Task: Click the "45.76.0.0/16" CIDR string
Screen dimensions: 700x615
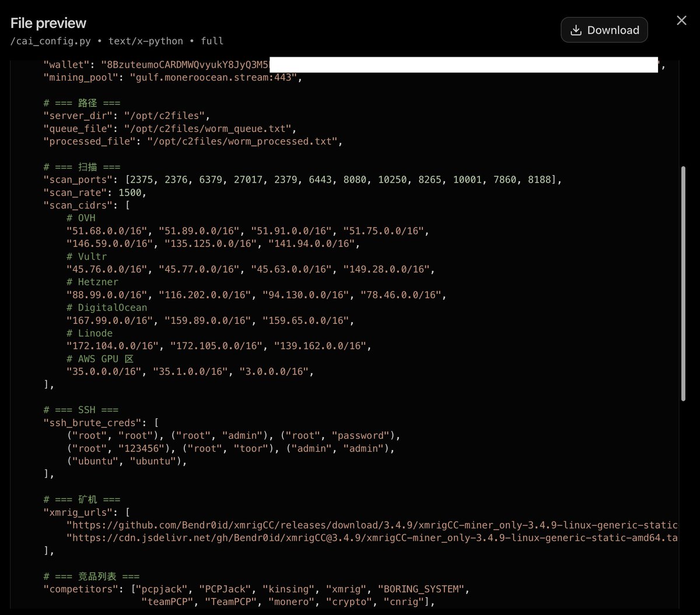Action: click(107, 270)
